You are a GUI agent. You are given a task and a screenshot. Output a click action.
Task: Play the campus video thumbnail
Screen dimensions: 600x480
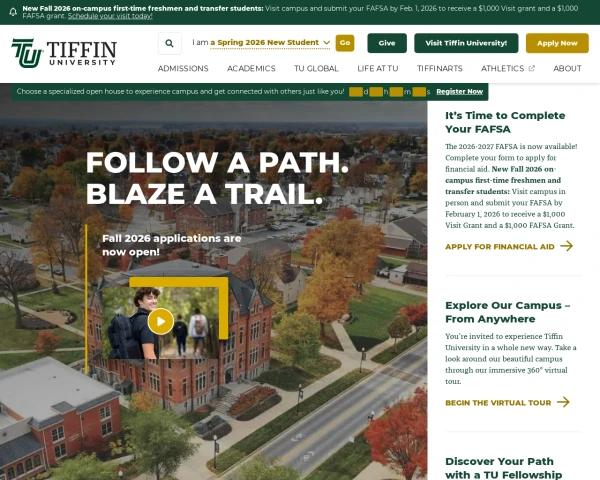161,321
